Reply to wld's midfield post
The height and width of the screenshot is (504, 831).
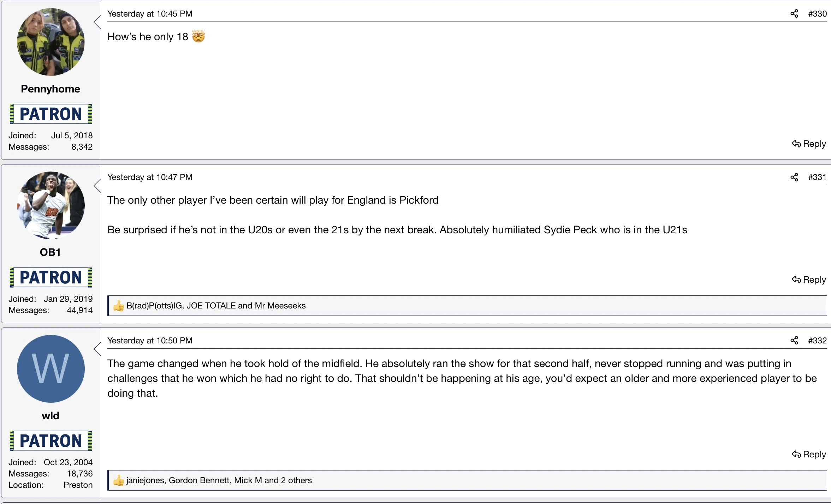tap(809, 454)
